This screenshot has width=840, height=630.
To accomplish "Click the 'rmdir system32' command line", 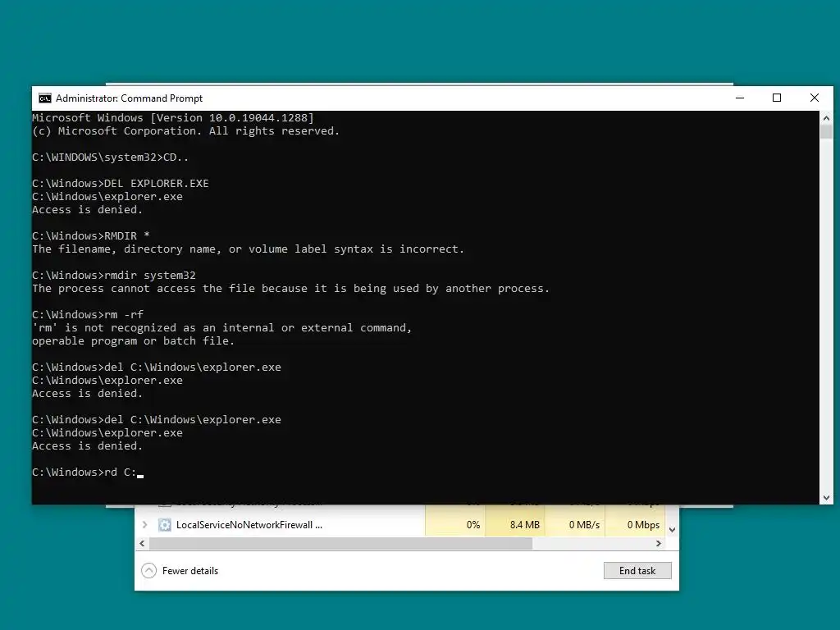I will (114, 276).
